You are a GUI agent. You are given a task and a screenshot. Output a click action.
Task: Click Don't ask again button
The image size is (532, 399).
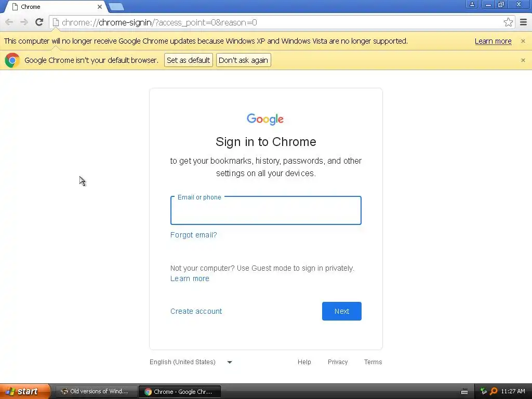[x=243, y=60]
